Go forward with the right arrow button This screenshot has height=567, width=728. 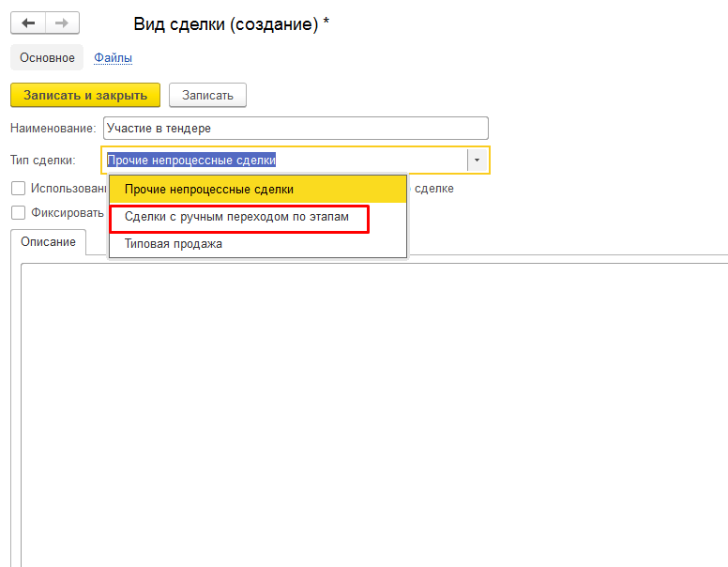click(62, 23)
